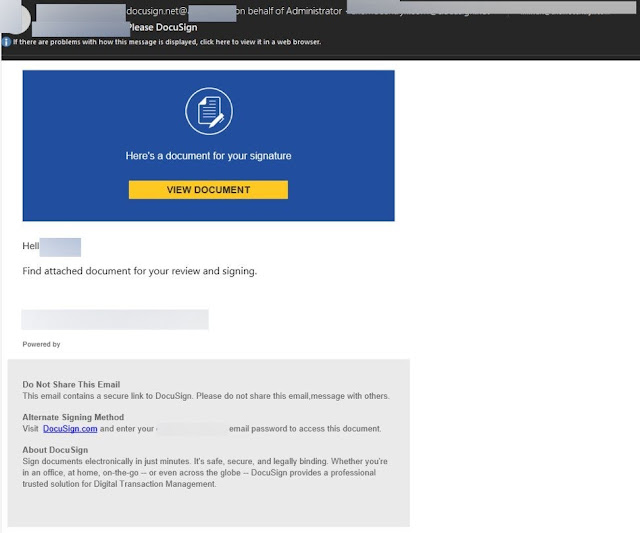This screenshot has width=640, height=533.
Task: Click 'click here to view it in a web browser' notice
Action: (167, 42)
